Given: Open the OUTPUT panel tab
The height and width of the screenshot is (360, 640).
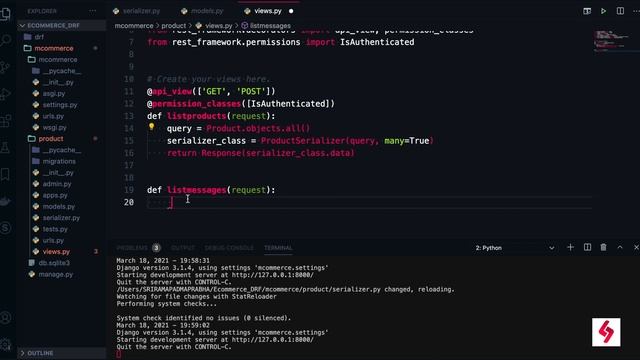Looking at the screenshot, I should (183, 248).
